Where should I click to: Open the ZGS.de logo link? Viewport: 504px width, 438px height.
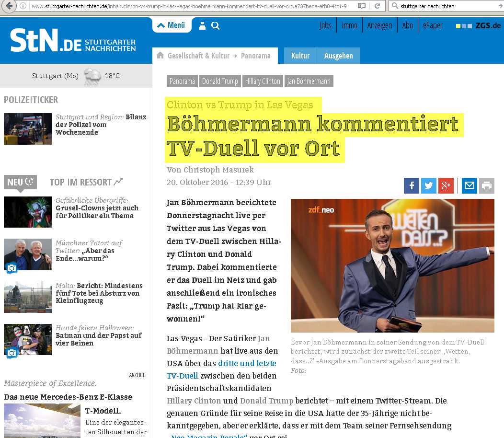478,26
